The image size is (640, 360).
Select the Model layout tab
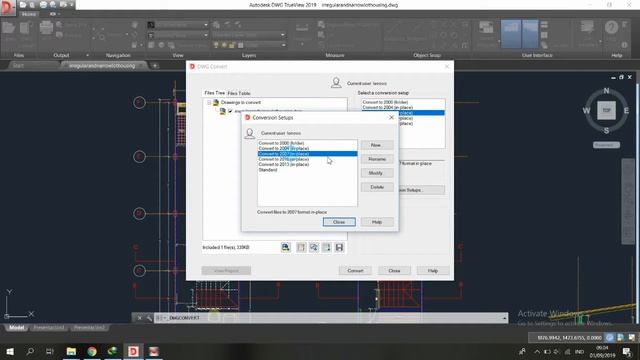(16, 328)
